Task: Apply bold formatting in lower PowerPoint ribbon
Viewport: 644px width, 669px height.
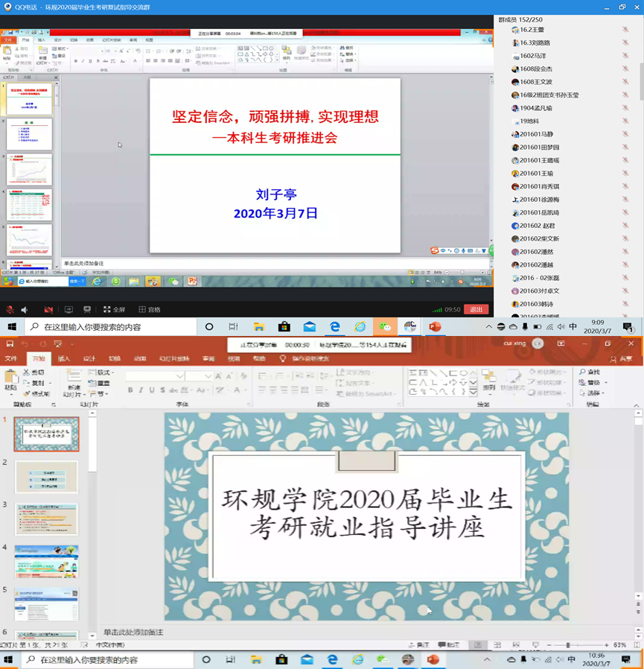Action: pyautogui.click(x=130, y=390)
